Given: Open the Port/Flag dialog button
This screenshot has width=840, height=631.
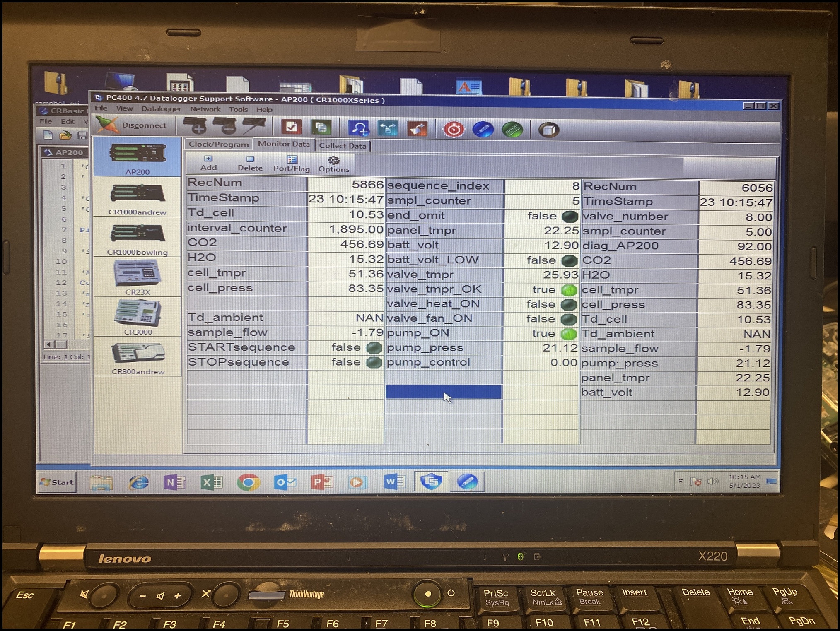Looking at the screenshot, I should (x=292, y=164).
